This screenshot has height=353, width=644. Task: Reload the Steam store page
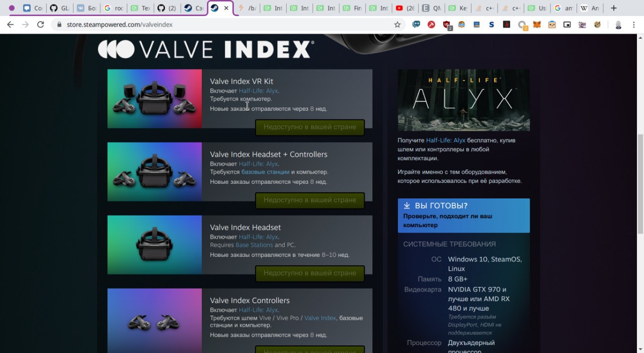click(x=41, y=24)
